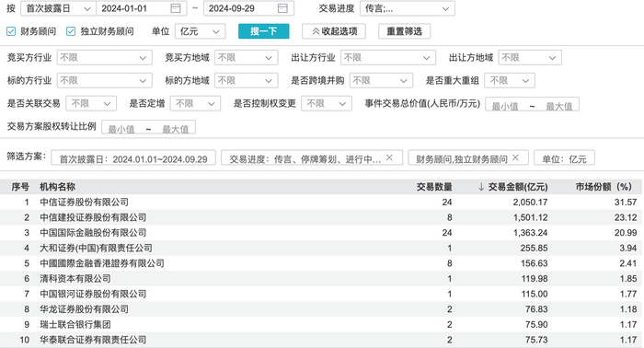Viewport: 644px width, 348px height.
Task: Click the 重置筛选 reset button
Action: click(x=404, y=31)
